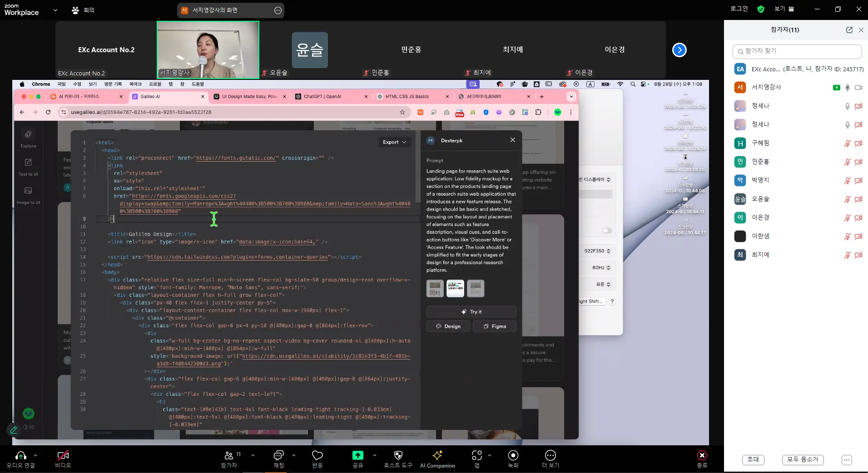Mute 서지영강사's microphone in participants
868x473 pixels.
[847, 88]
